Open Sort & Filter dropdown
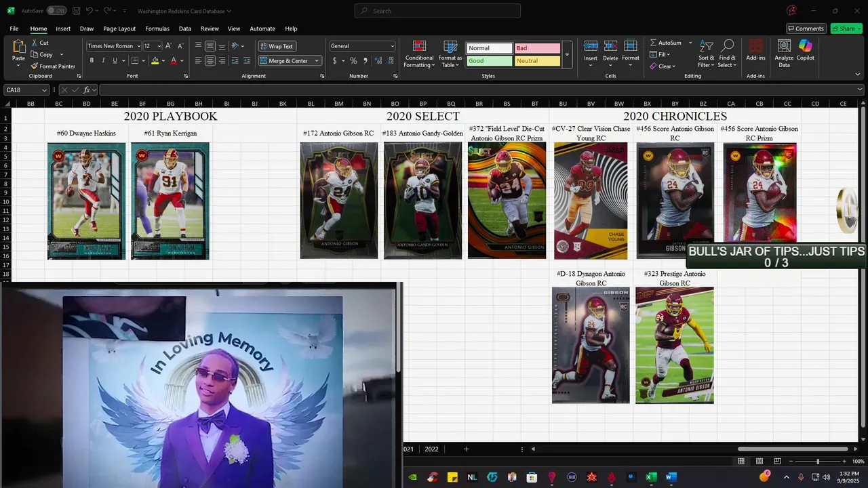 707,54
